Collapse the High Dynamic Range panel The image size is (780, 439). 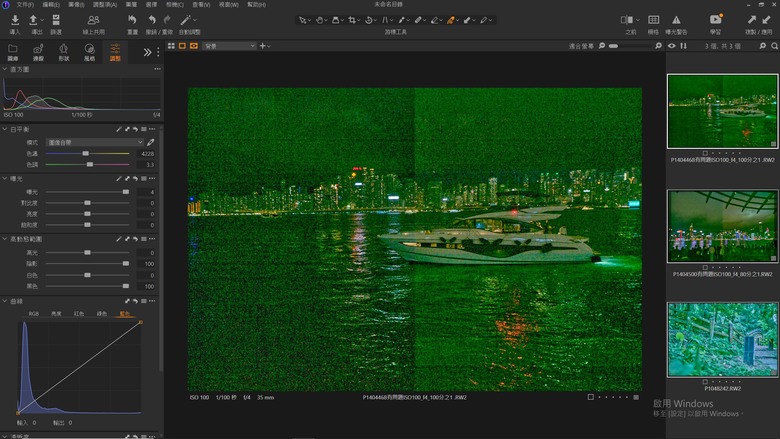tap(5, 239)
